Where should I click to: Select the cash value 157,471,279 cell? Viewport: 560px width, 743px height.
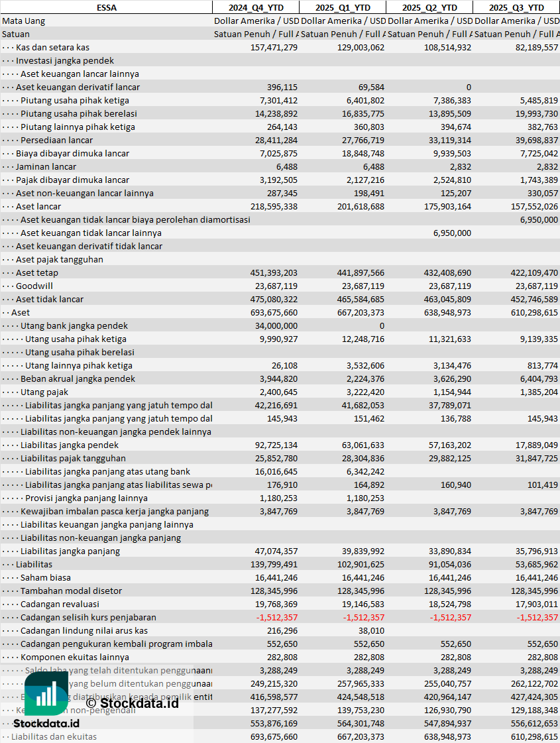[x=274, y=47]
